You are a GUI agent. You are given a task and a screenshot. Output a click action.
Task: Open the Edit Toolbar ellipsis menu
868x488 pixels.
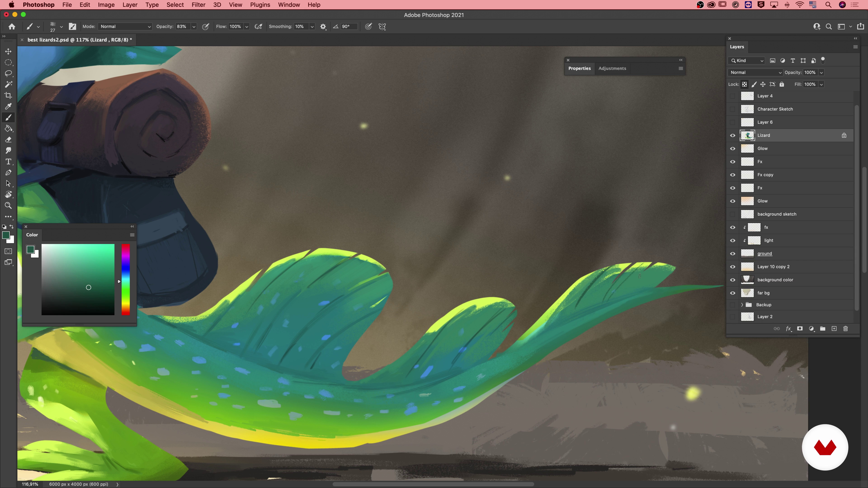(8, 217)
